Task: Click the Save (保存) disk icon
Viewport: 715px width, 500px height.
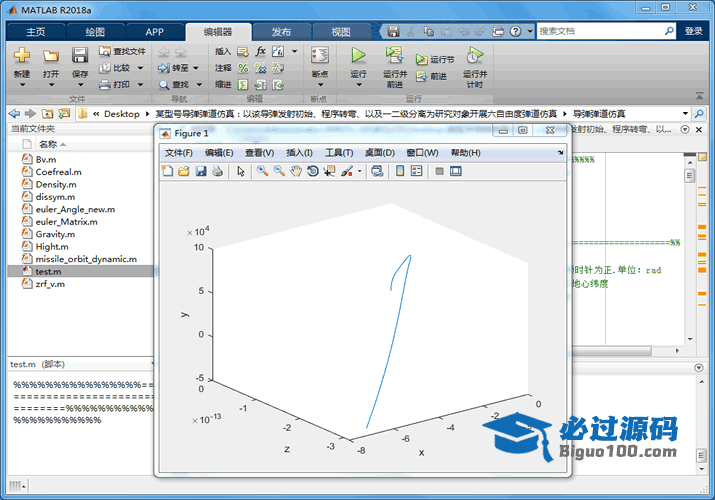Action: 80,55
